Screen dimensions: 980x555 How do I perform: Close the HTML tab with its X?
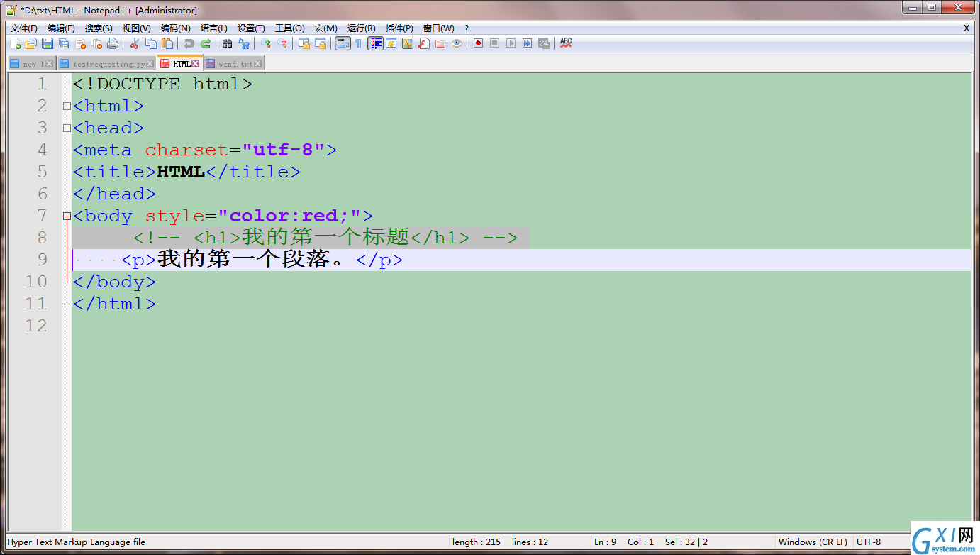[196, 64]
